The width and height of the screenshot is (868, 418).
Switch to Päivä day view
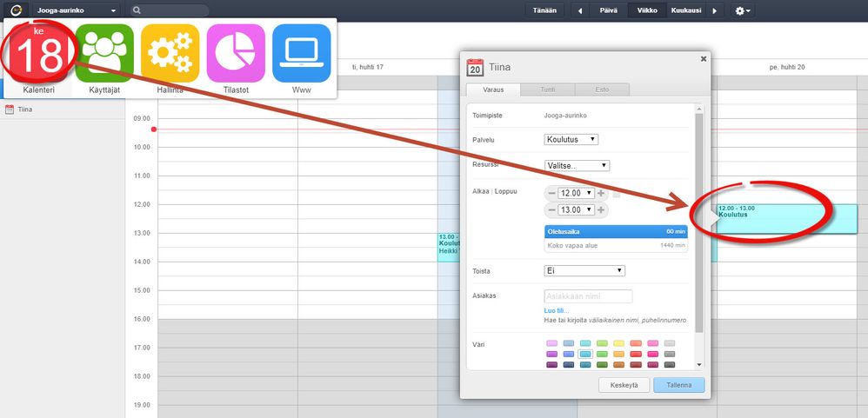(608, 10)
